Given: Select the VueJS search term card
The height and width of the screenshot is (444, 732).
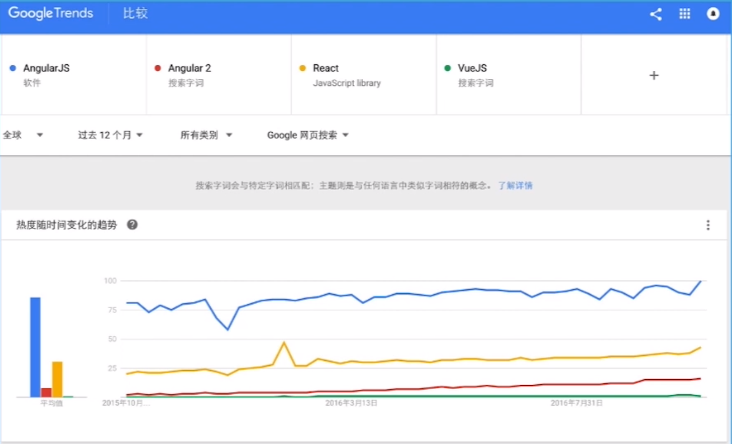Looking at the screenshot, I should click(509, 75).
